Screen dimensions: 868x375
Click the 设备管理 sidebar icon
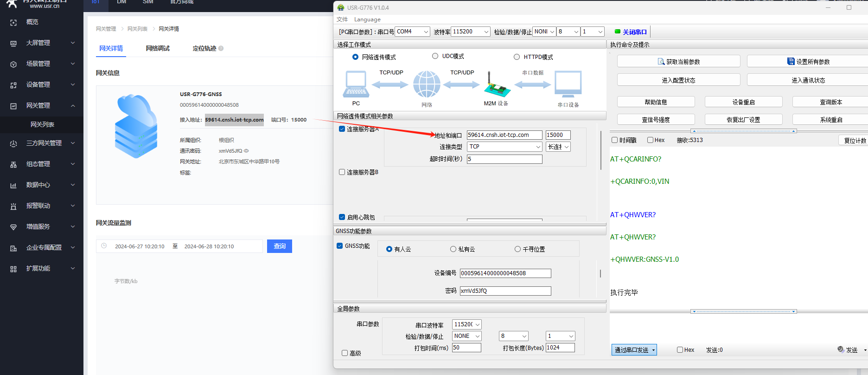coord(13,85)
